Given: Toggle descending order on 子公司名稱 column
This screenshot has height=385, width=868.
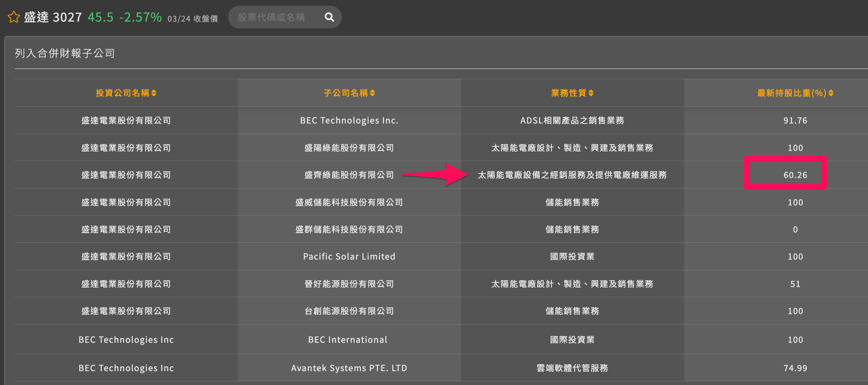Looking at the screenshot, I should coord(373,94).
